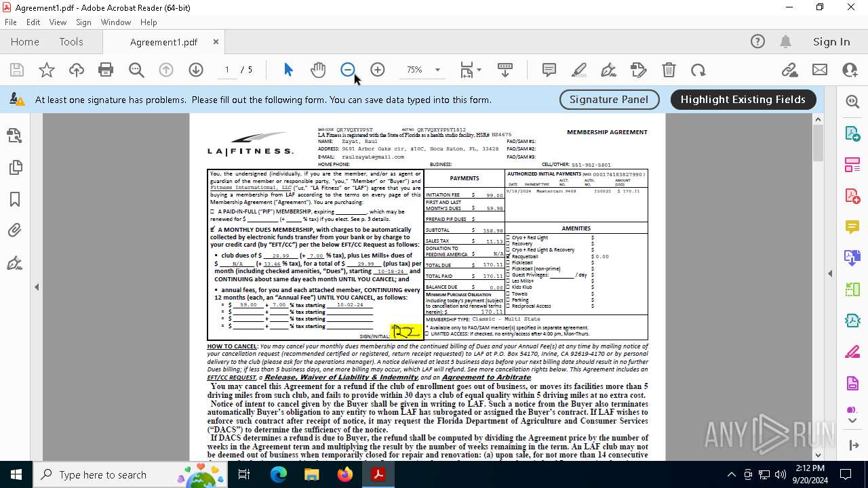Open the attachments paperclip panel

click(x=15, y=231)
